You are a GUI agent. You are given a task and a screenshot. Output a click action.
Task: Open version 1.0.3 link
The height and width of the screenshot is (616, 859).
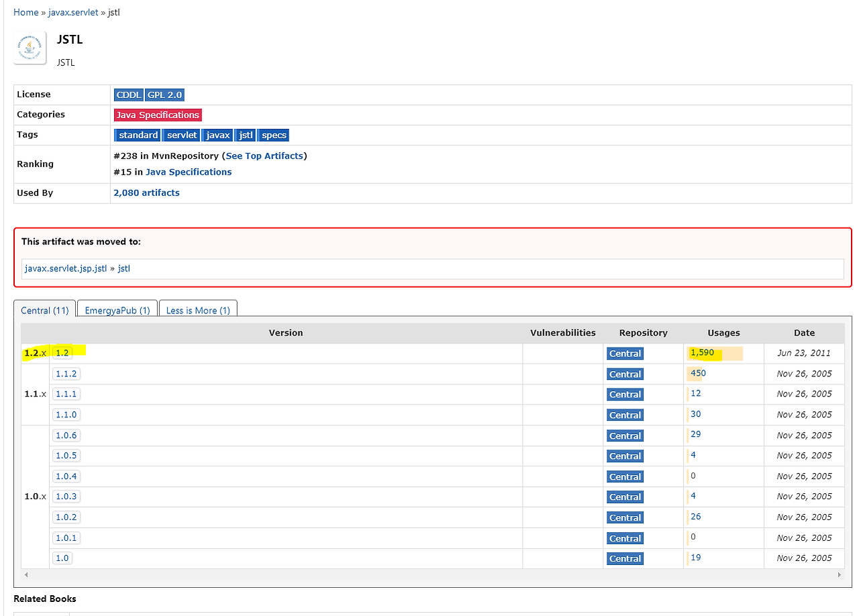[66, 497]
